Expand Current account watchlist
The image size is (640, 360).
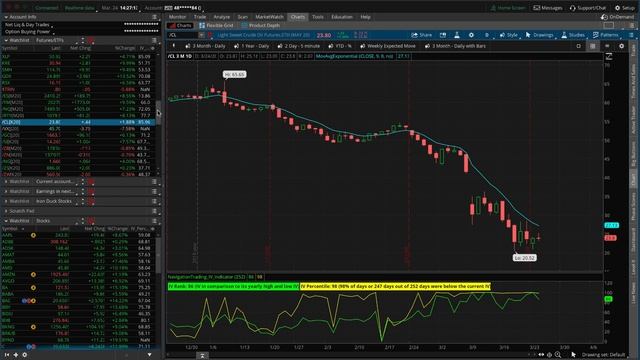coord(6,181)
